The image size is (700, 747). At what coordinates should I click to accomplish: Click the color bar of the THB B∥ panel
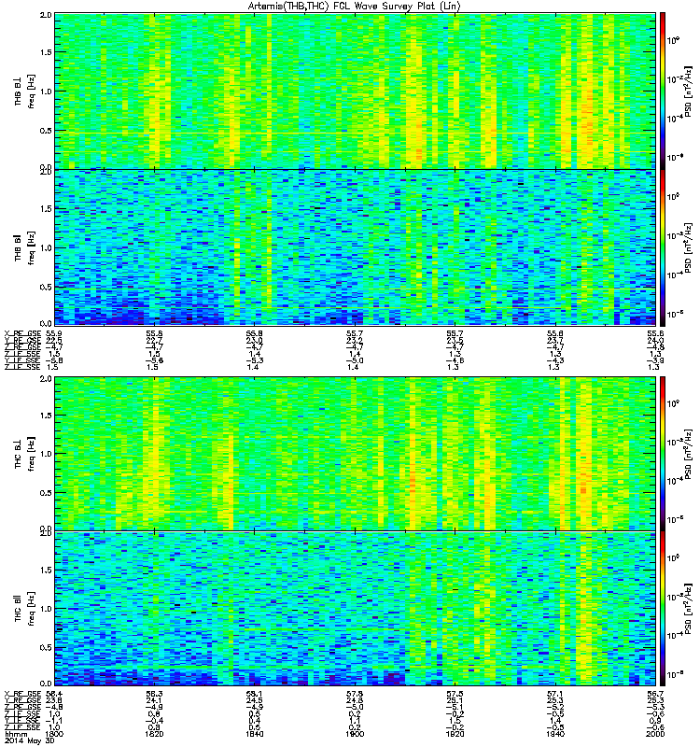662,248
